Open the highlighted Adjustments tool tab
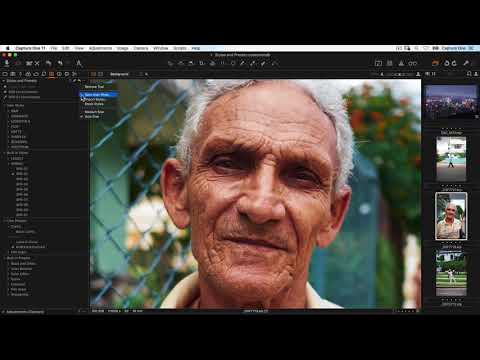Screen dimensions: 480x360 pyautogui.click(x=51, y=74)
